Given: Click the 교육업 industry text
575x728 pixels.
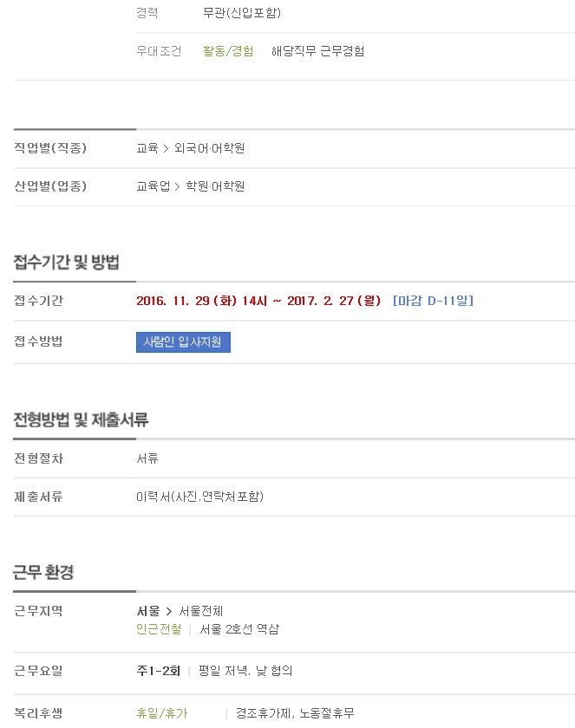Looking at the screenshot, I should point(154,186).
